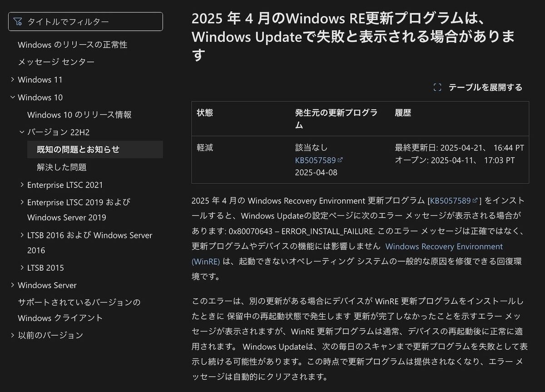Screen dimensions: 545x392
Task: Click the 該当なし text in the table
Action: (x=312, y=148)
